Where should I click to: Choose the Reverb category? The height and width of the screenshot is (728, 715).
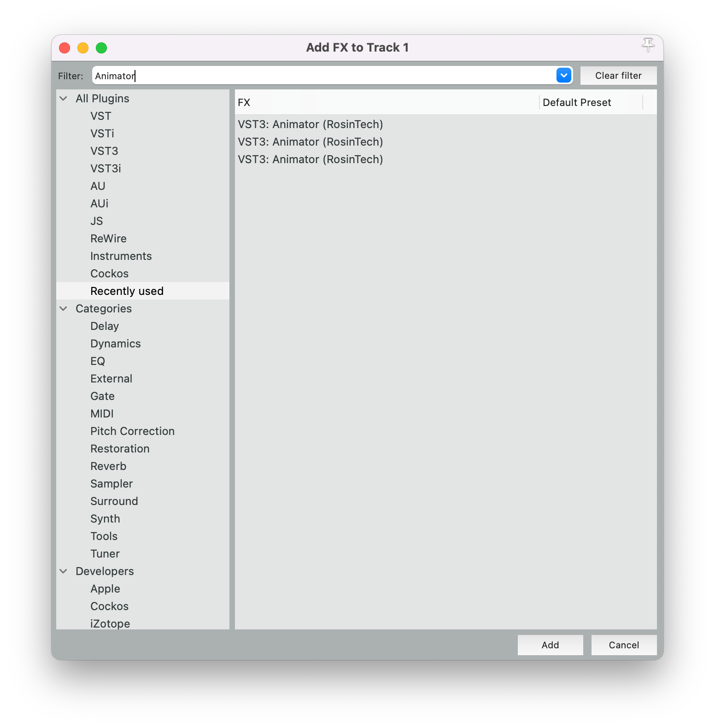(x=108, y=466)
